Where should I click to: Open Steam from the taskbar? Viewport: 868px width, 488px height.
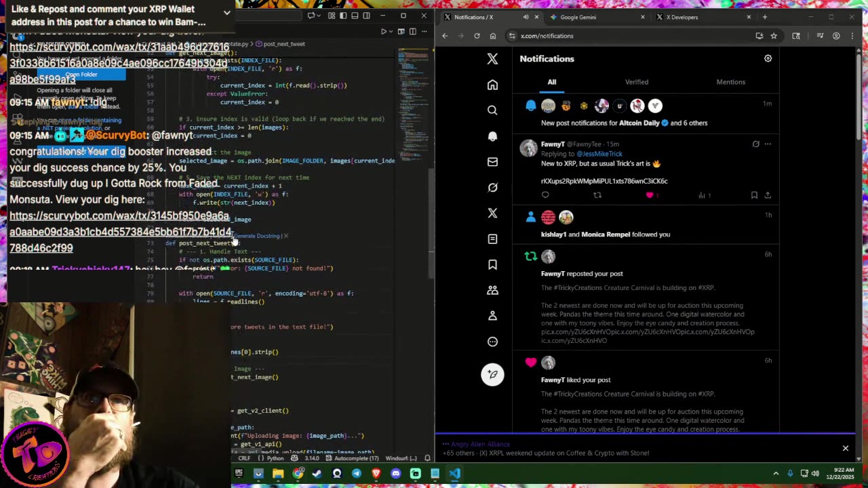(x=317, y=474)
